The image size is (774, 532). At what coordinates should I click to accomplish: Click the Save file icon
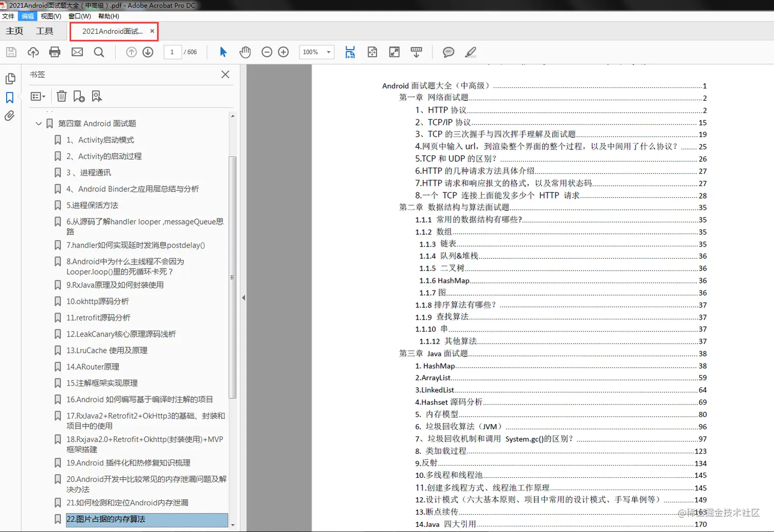tap(11, 52)
